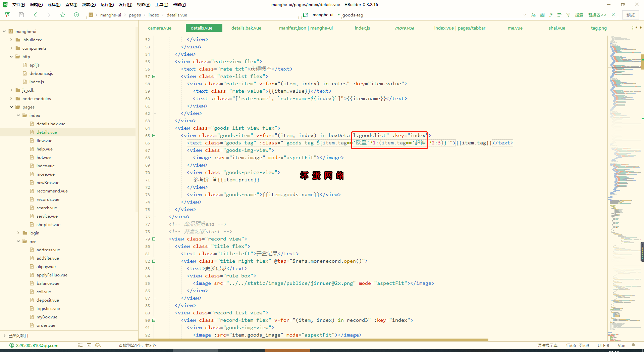Open recommend.vue in the file tree
Image resolution: width=644 pixels, height=352 pixels.
(52, 191)
